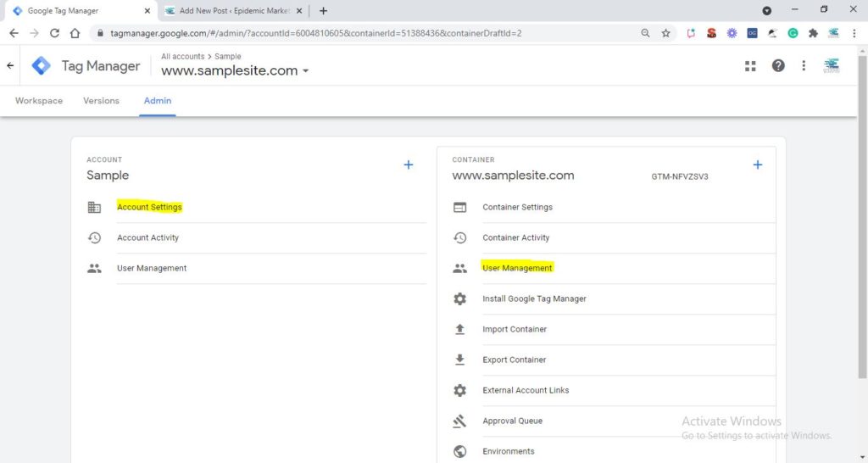The image size is (868, 463).
Task: Close the Google Tag Manager browser tab
Action: (x=147, y=10)
